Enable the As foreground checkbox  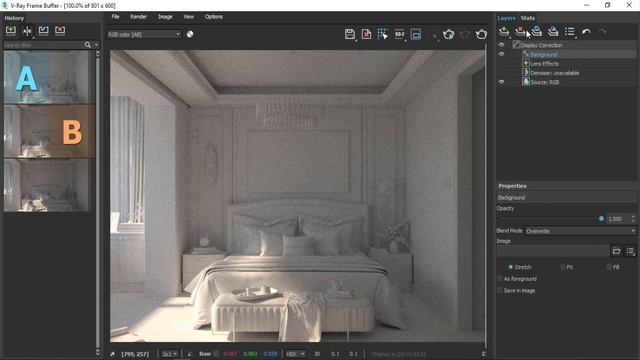coord(500,279)
